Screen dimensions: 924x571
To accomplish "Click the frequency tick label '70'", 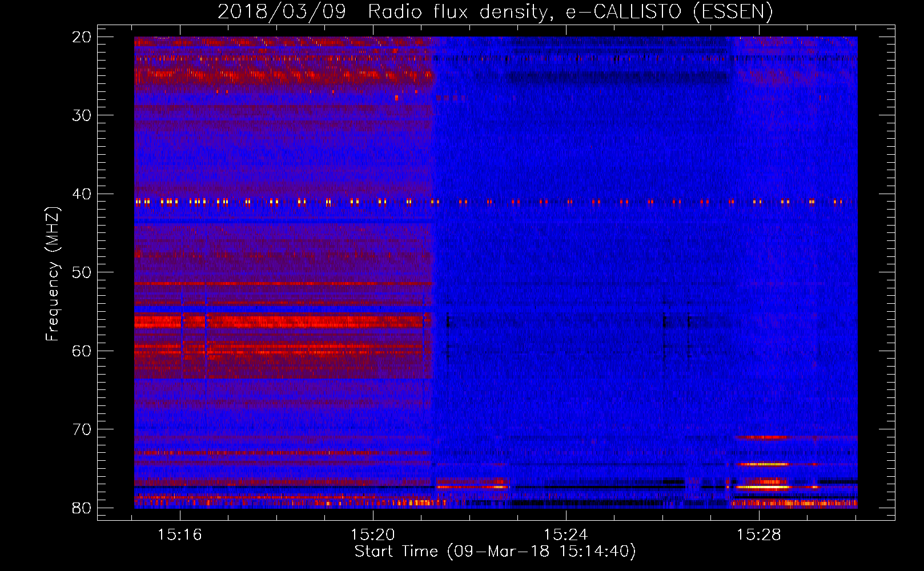I will pos(82,429).
